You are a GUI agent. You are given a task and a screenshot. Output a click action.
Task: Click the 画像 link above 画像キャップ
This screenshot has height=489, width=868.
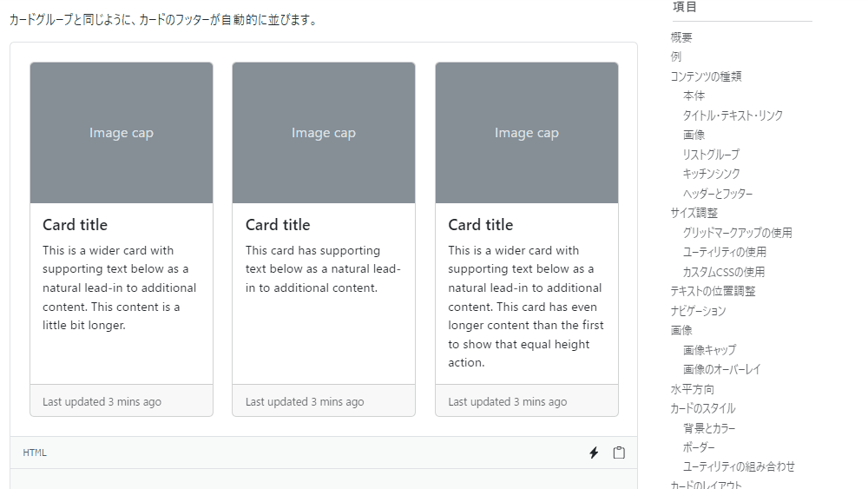click(x=681, y=331)
